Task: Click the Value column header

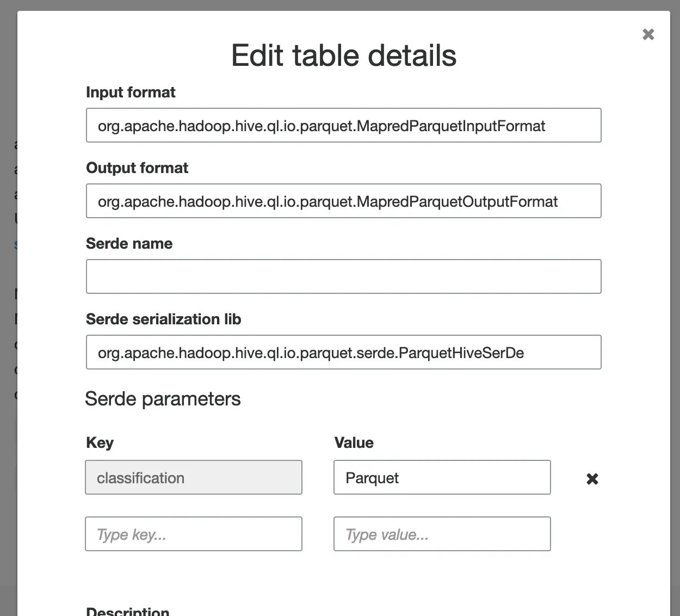Action: (354, 443)
